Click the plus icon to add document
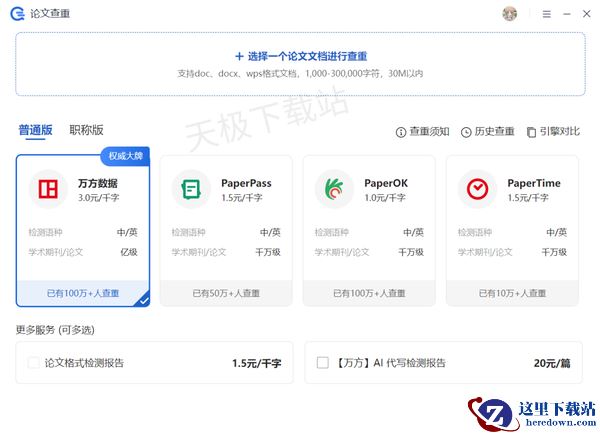This screenshot has width=600, height=433. pos(239,57)
